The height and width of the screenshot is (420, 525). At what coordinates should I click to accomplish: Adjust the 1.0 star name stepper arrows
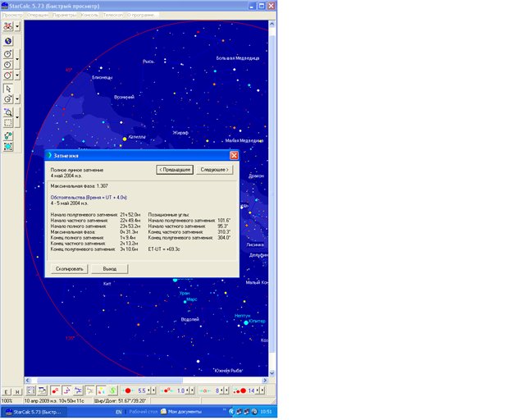189,390
